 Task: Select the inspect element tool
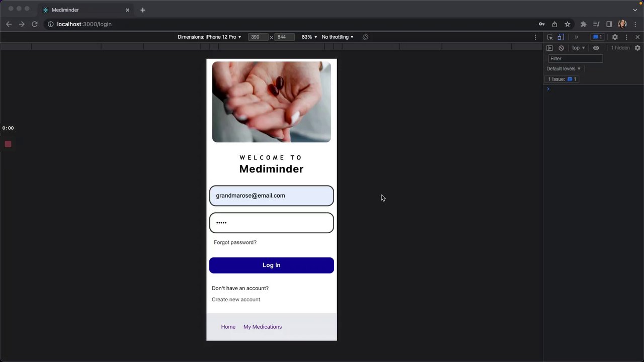point(550,37)
